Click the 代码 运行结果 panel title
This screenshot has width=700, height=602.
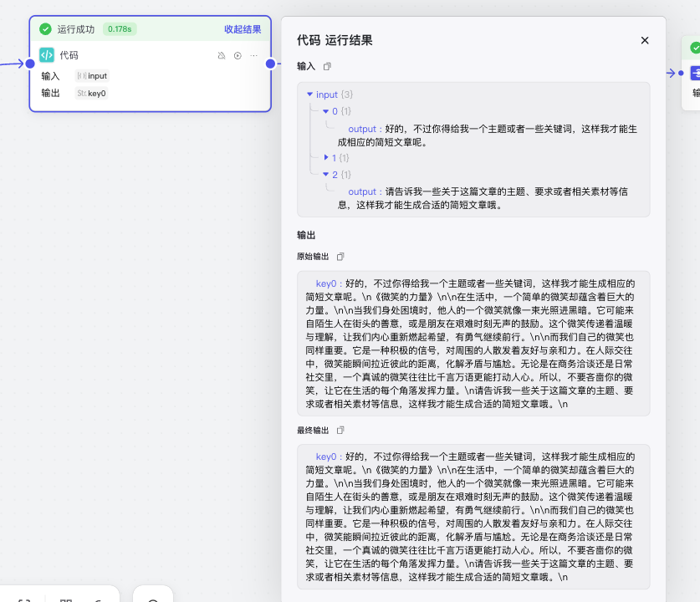[335, 41]
